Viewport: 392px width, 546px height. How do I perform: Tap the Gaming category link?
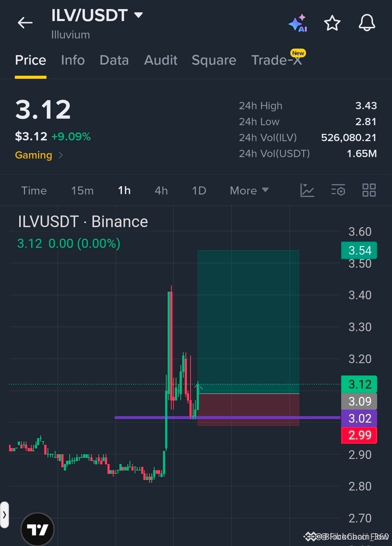click(33, 155)
